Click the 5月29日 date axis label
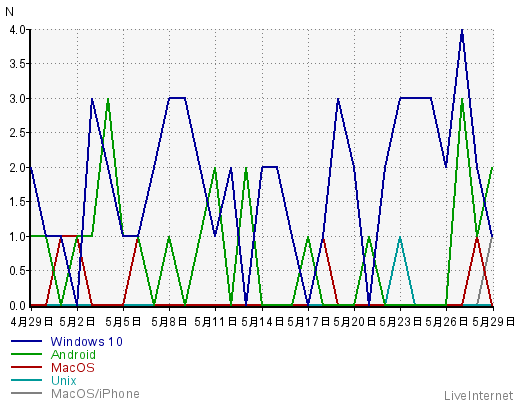 (x=493, y=322)
